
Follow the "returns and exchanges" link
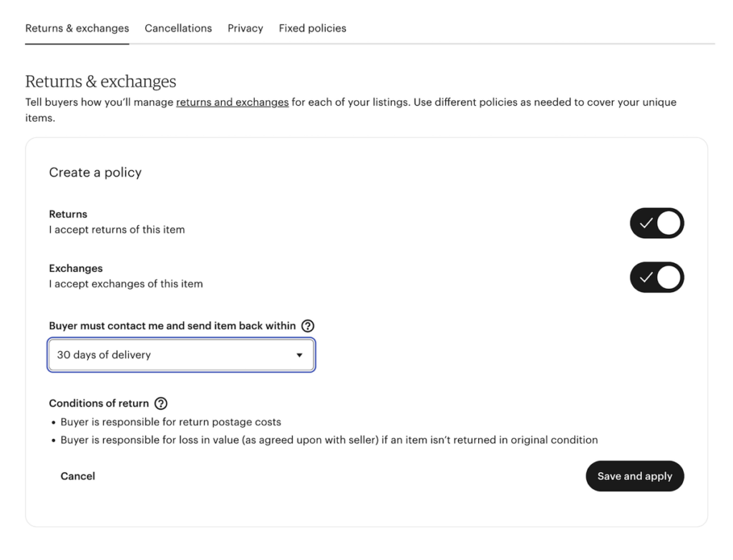232,102
